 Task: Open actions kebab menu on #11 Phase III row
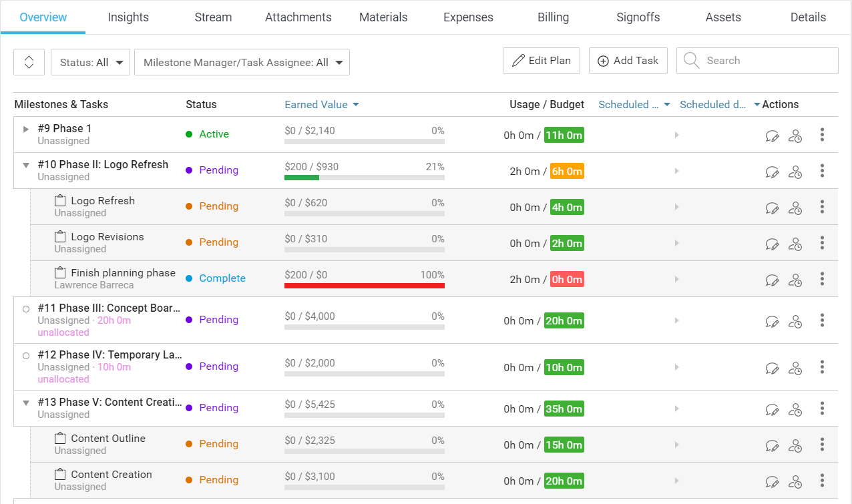(822, 320)
